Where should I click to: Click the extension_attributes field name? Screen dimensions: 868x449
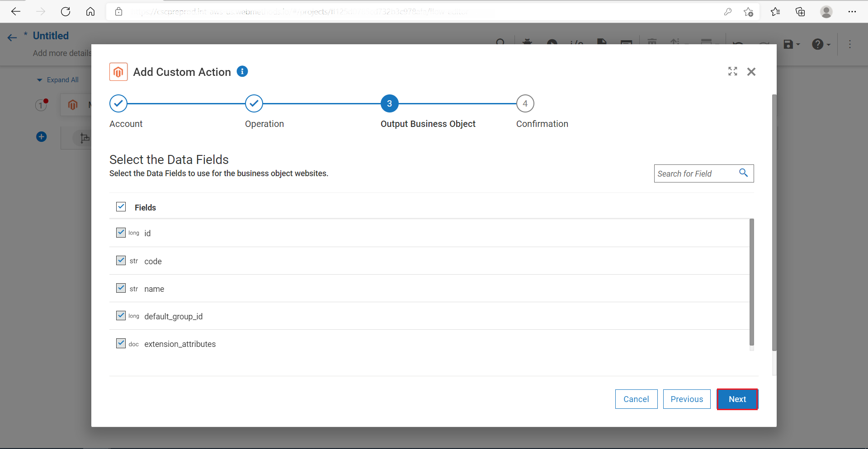(180, 344)
